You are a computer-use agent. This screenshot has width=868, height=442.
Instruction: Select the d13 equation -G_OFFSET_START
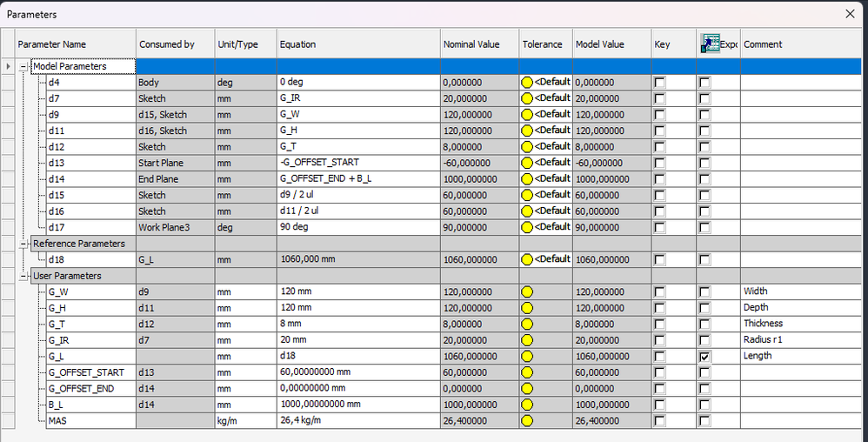pyautogui.click(x=358, y=163)
